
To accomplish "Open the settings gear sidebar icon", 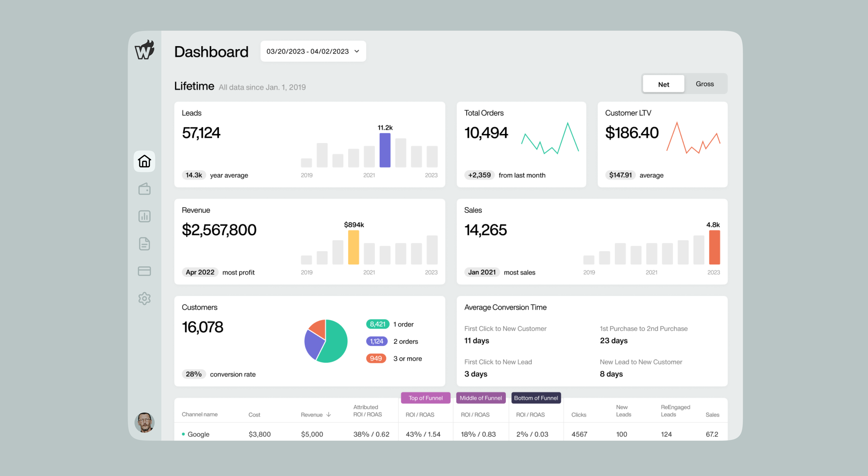I will click(144, 299).
